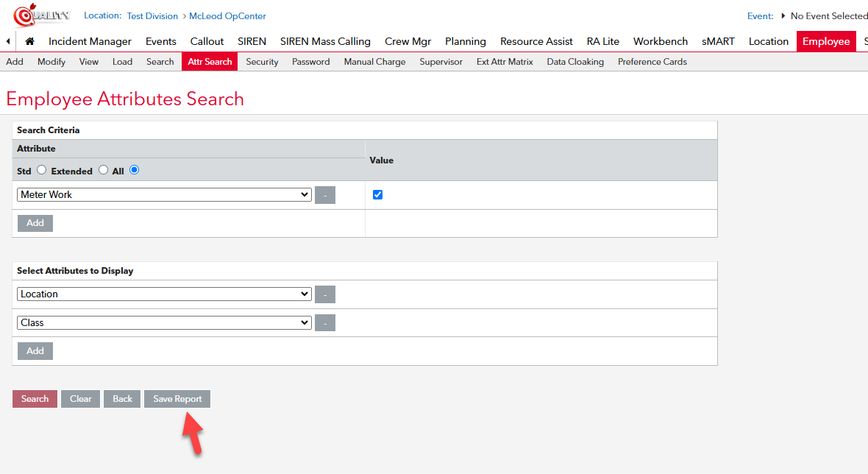This screenshot has height=474, width=868.
Task: Click the left scroll arrow in navigation bar
Action: pyautogui.click(x=7, y=42)
